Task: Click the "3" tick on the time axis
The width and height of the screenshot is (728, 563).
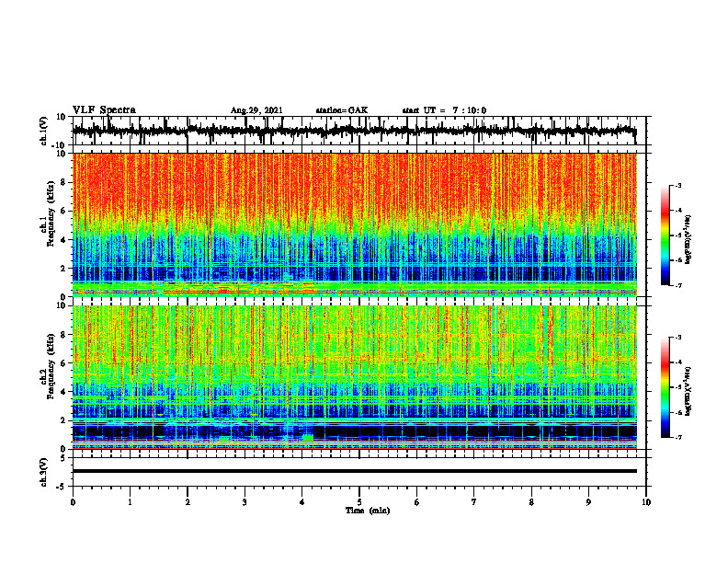Action: coord(245,502)
